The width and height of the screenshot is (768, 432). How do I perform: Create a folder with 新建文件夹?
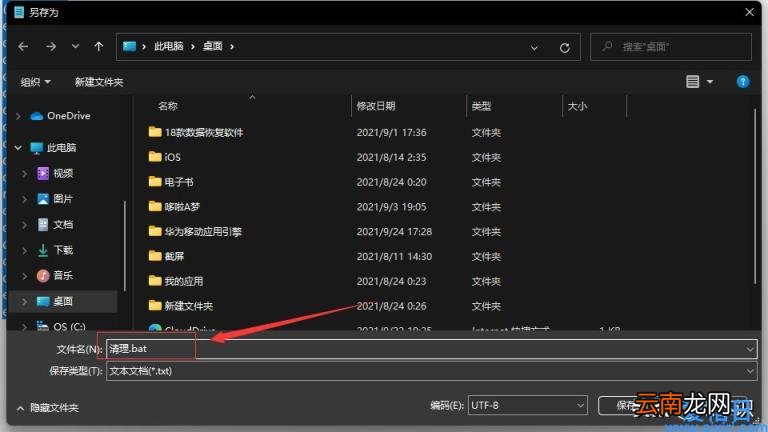click(x=99, y=82)
